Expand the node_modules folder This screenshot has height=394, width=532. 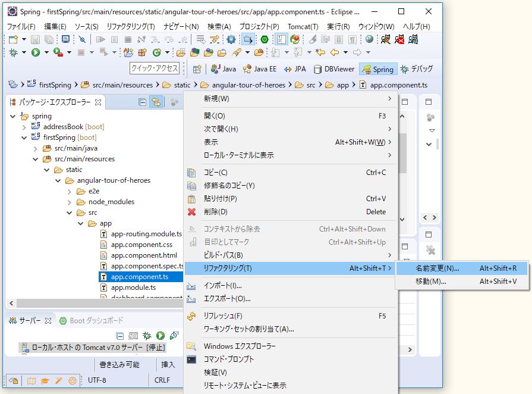click(70, 202)
